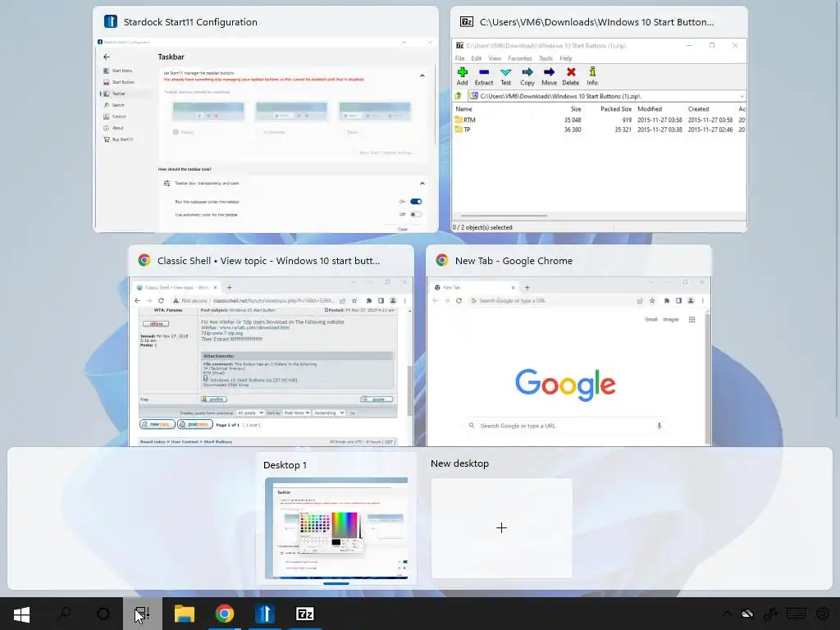
Task: Select the TP folder row in 7-Zip
Action: 599,130
